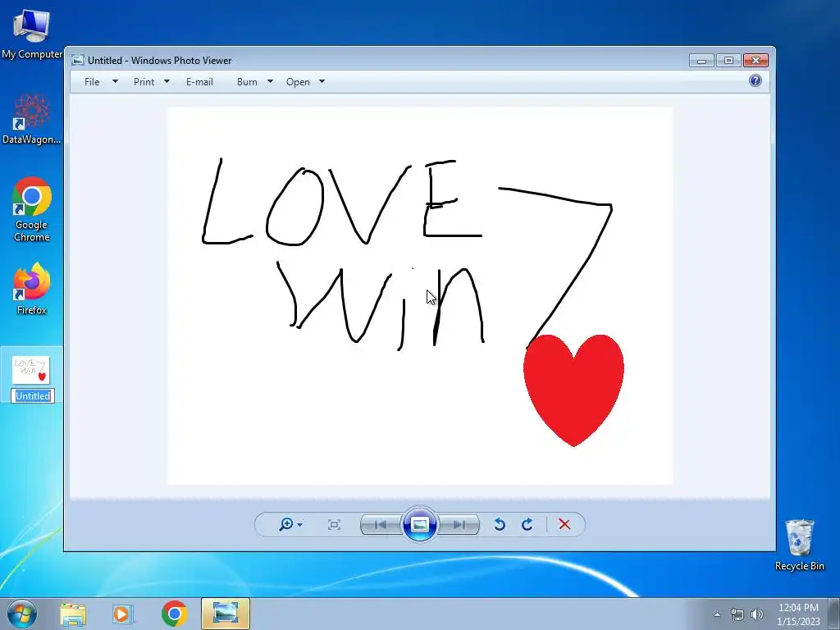Expand the Open dropdown arrow
The image size is (840, 630).
[x=322, y=82]
